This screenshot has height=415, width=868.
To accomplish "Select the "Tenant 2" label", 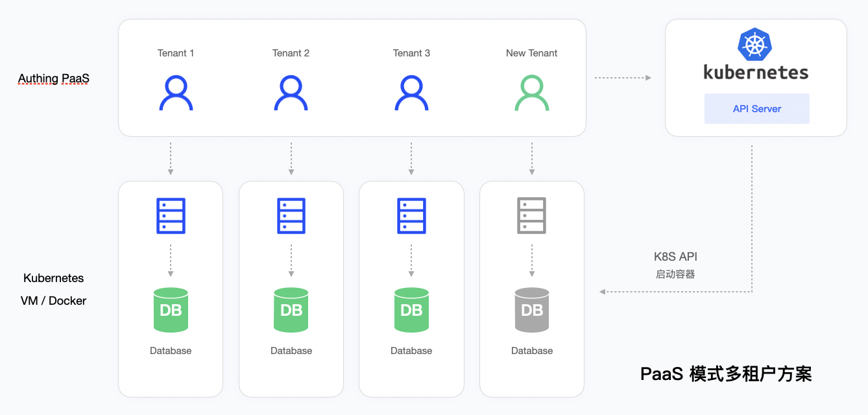I will (x=291, y=53).
